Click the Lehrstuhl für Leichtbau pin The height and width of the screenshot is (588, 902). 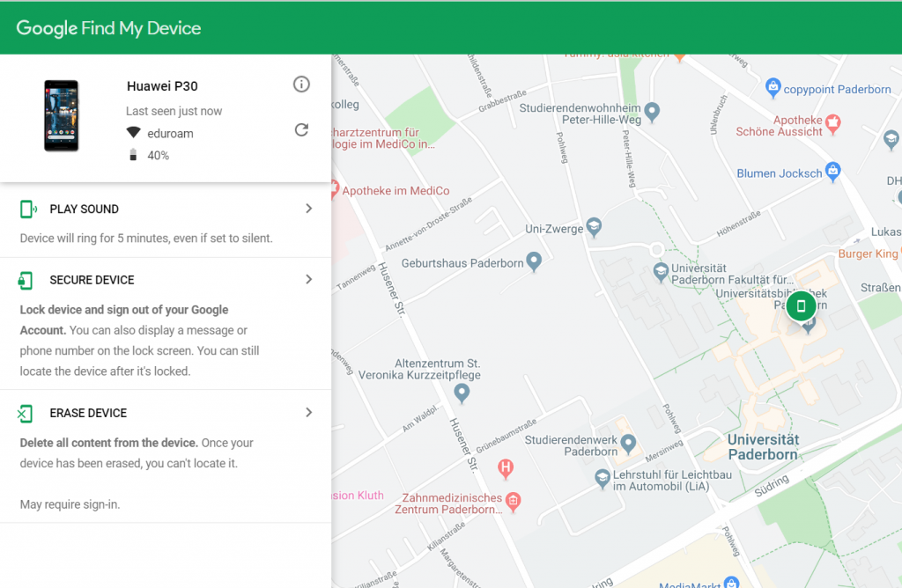pyautogui.click(x=602, y=478)
